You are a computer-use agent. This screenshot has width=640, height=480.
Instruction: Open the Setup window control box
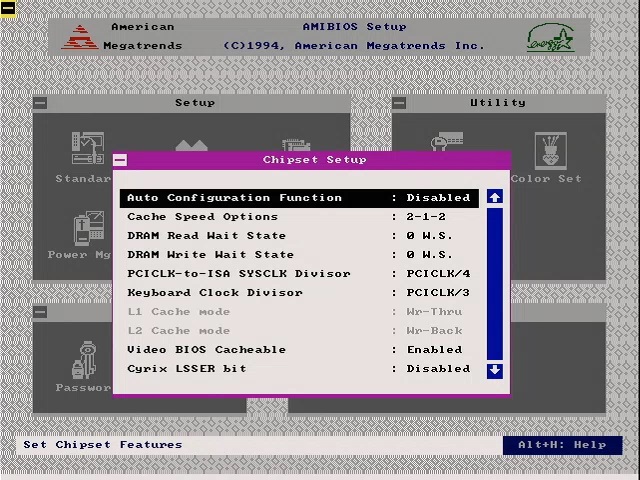click(x=40, y=102)
